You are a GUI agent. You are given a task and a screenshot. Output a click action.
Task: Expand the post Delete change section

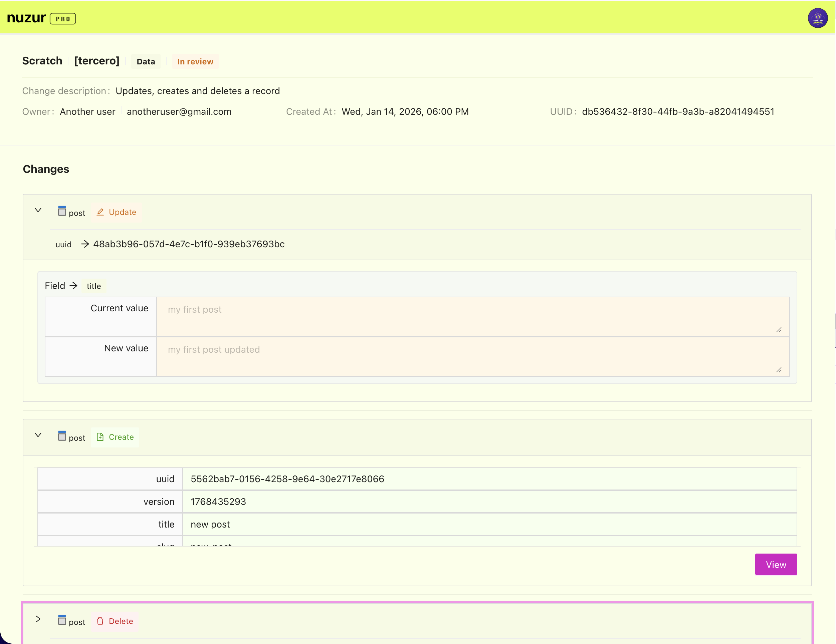click(38, 619)
